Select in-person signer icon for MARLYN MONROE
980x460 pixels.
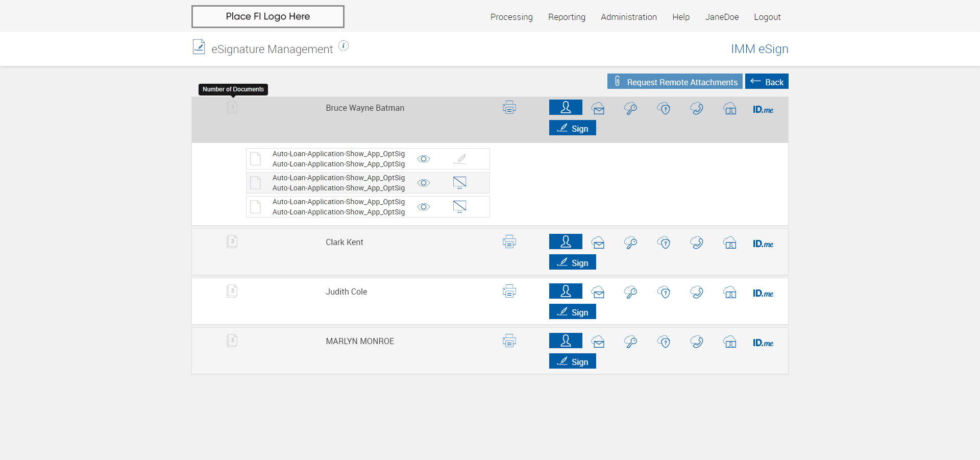pyautogui.click(x=566, y=341)
